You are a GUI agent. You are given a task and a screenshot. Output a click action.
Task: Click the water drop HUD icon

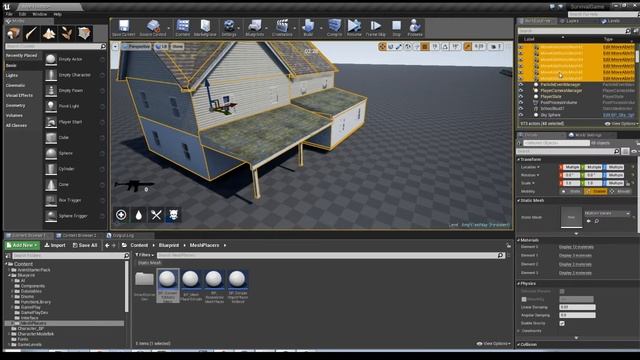point(139,215)
